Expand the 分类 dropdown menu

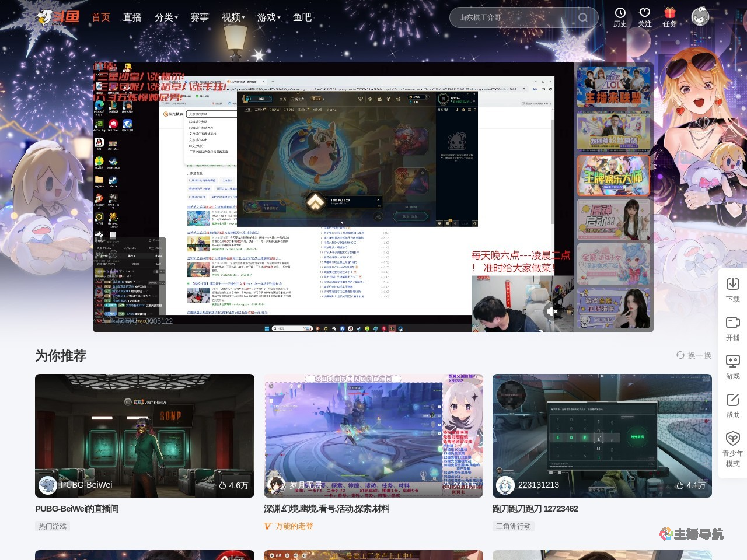pos(166,17)
